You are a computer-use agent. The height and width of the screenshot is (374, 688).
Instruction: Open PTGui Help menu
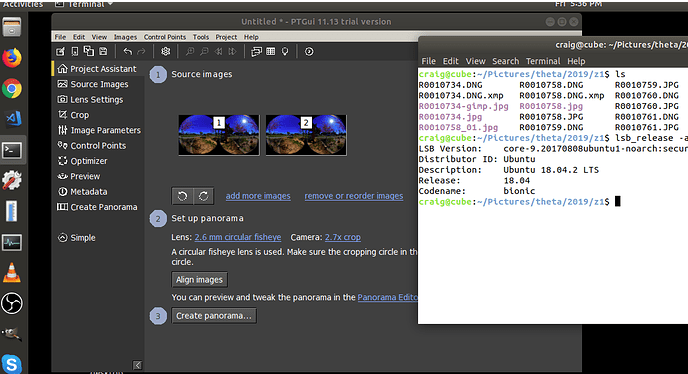(x=251, y=37)
